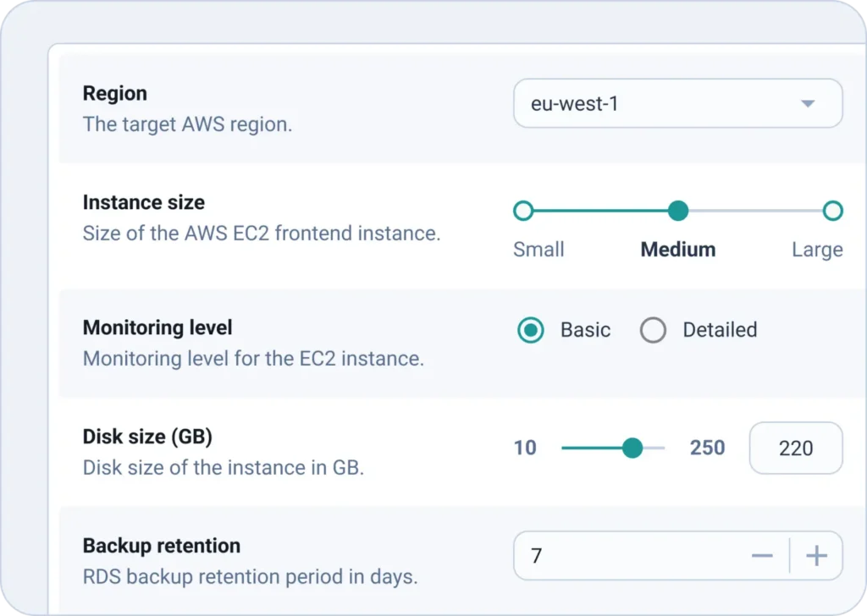867x616 pixels.
Task: Click the Large label under instance slider
Action: tap(817, 250)
